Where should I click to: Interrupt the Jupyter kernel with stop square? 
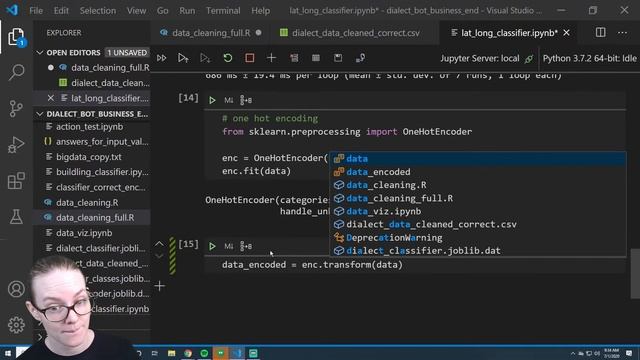(x=250, y=58)
